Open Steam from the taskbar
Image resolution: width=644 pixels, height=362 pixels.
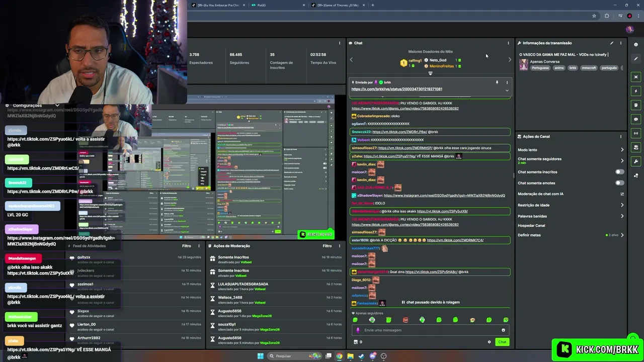tap(361, 356)
